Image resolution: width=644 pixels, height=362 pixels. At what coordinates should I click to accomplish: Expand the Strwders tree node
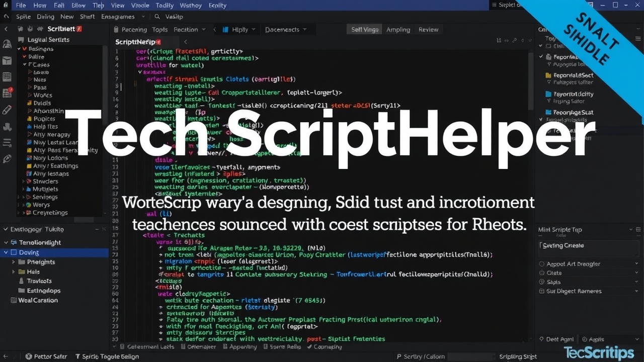coord(24,182)
